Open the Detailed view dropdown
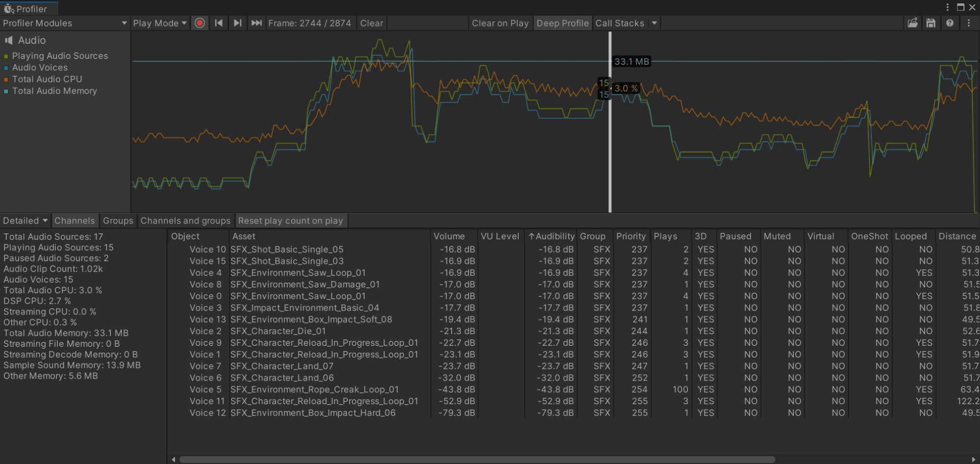Image resolution: width=980 pixels, height=464 pixels. tap(25, 221)
